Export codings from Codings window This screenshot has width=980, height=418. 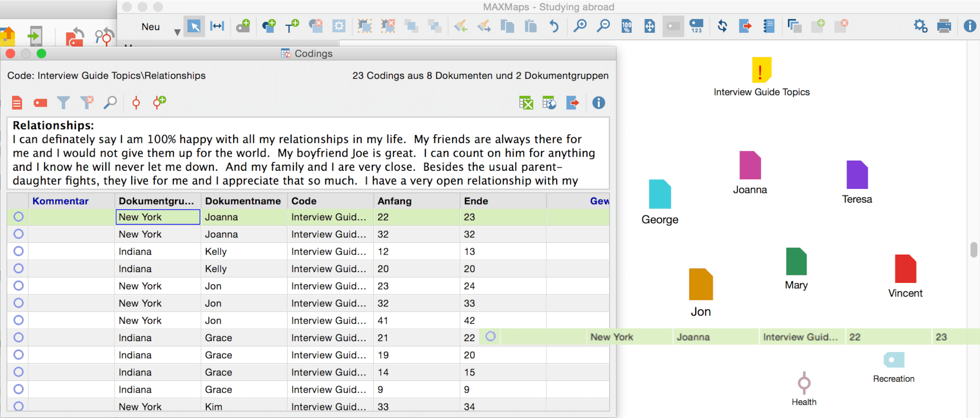[x=573, y=103]
